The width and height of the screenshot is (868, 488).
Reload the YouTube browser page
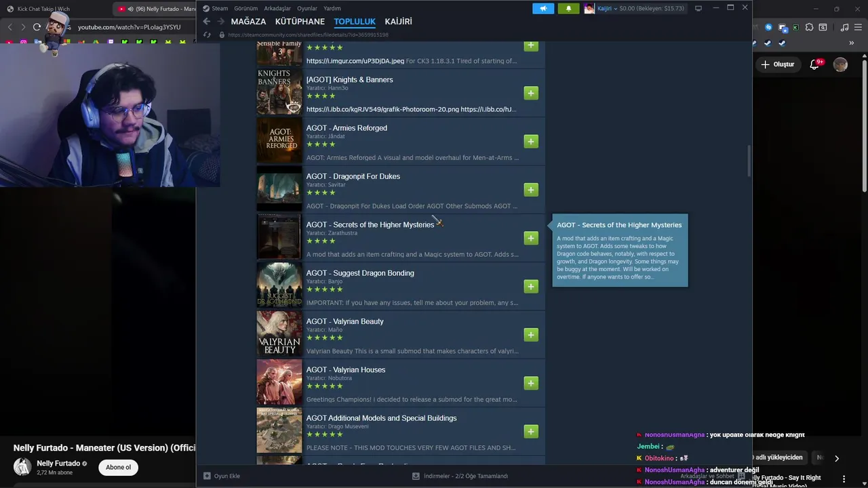(37, 27)
